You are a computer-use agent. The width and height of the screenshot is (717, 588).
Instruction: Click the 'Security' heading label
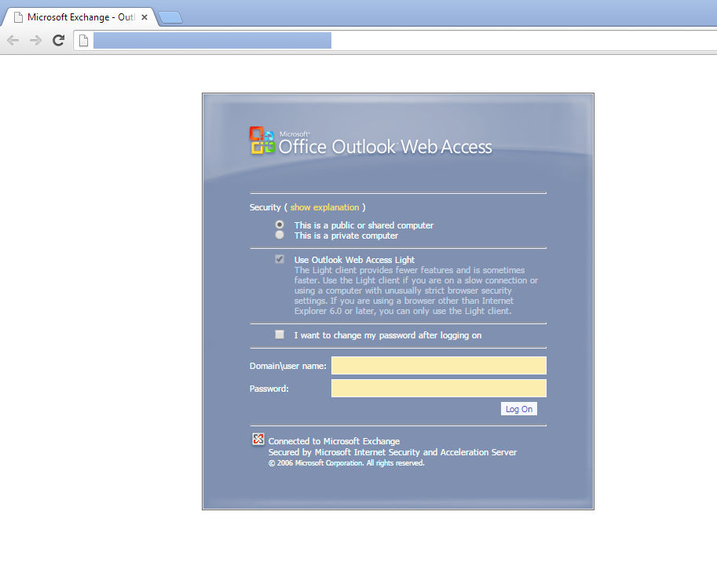[265, 207]
